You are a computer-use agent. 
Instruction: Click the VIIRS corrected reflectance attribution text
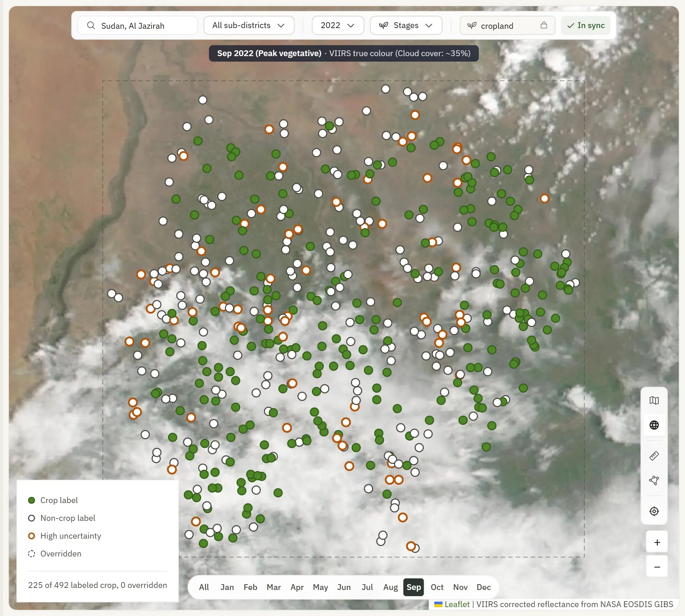[575, 604]
